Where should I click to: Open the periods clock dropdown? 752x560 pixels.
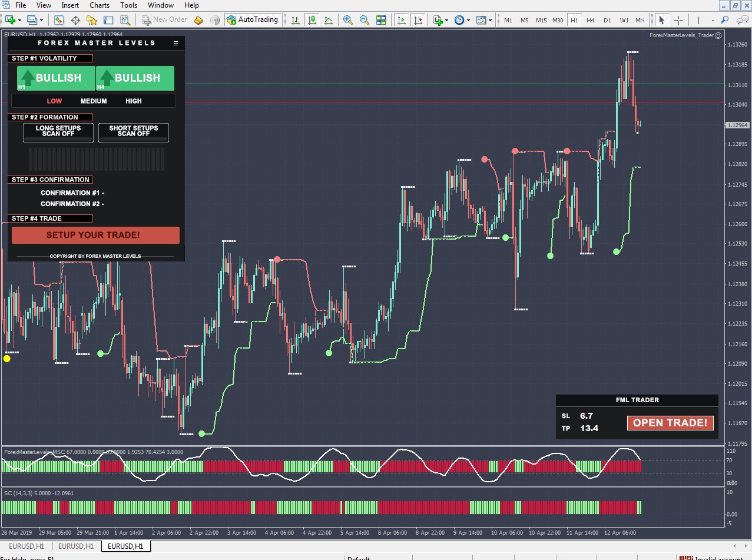pos(459,19)
